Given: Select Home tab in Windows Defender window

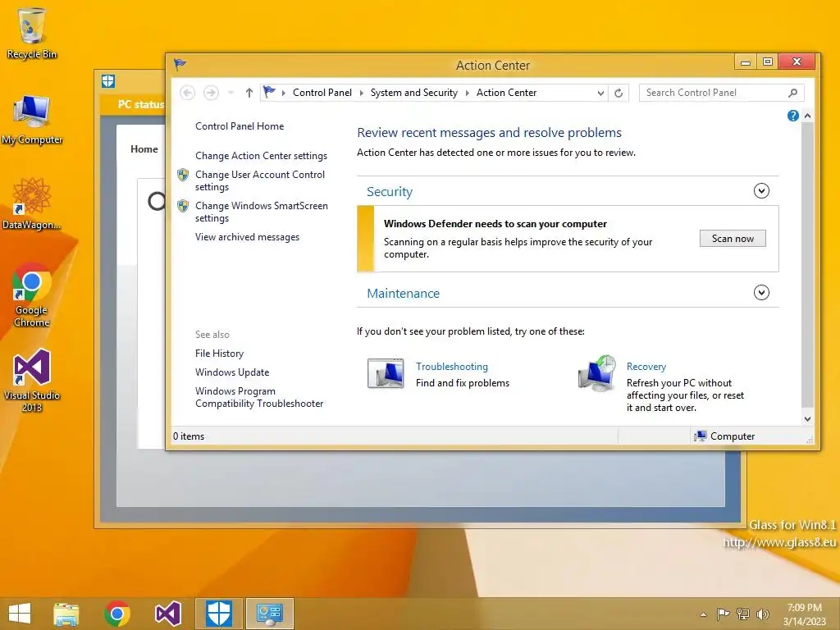Looking at the screenshot, I should (x=144, y=149).
